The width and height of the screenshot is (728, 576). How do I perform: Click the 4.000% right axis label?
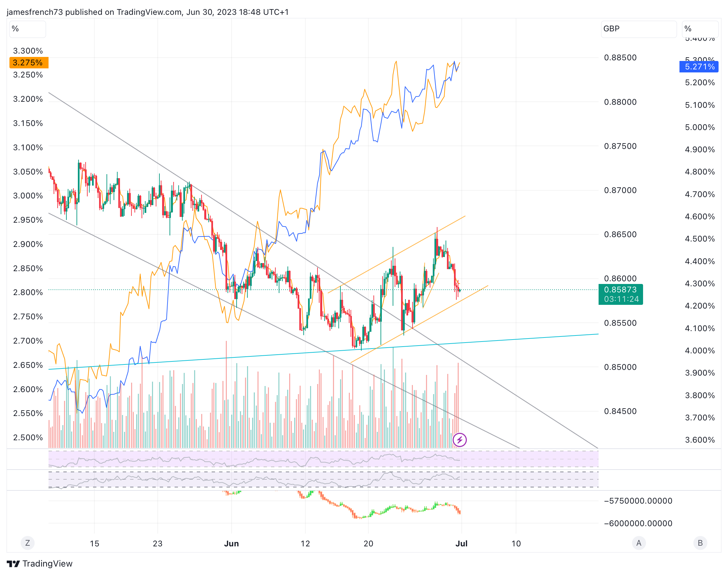pos(700,351)
